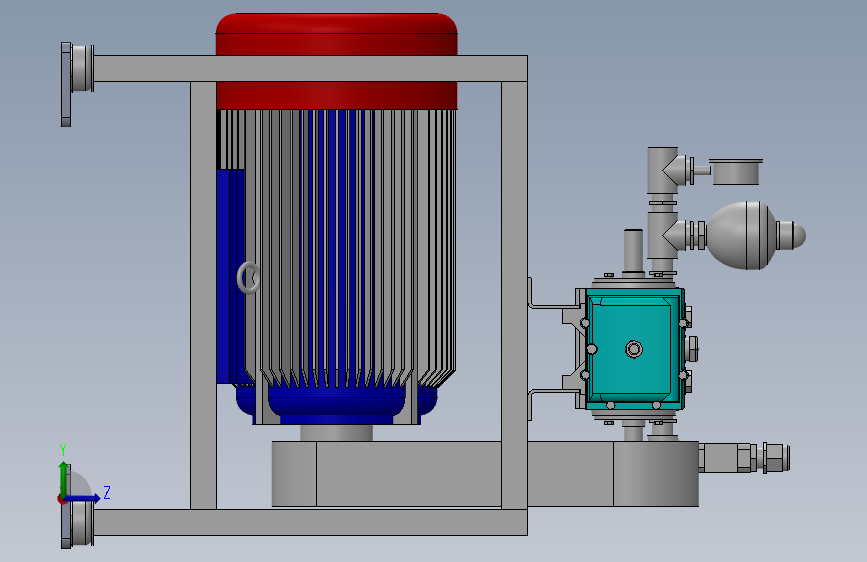Select the gray shaft coupling below motor
This screenshot has width=867, height=562.
pyautogui.click(x=336, y=433)
